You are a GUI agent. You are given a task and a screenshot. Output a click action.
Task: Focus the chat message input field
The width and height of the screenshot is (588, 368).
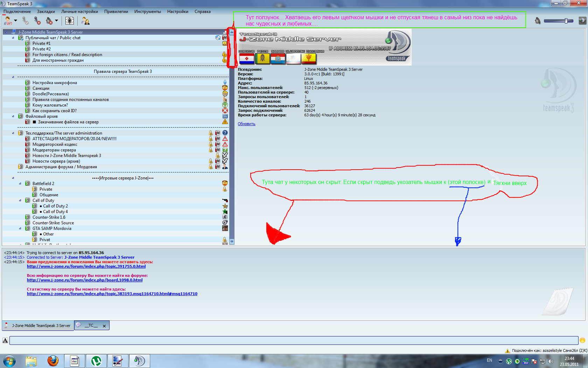click(x=294, y=340)
